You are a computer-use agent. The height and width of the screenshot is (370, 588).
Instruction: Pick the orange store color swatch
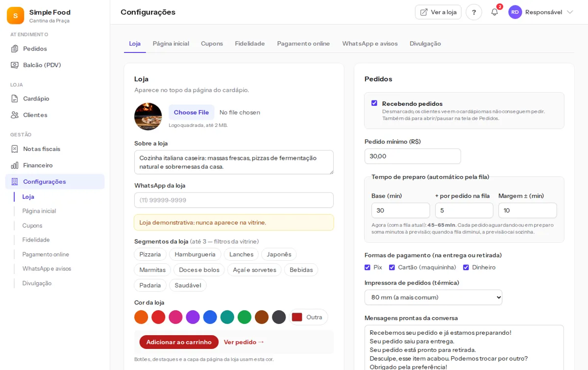click(141, 317)
